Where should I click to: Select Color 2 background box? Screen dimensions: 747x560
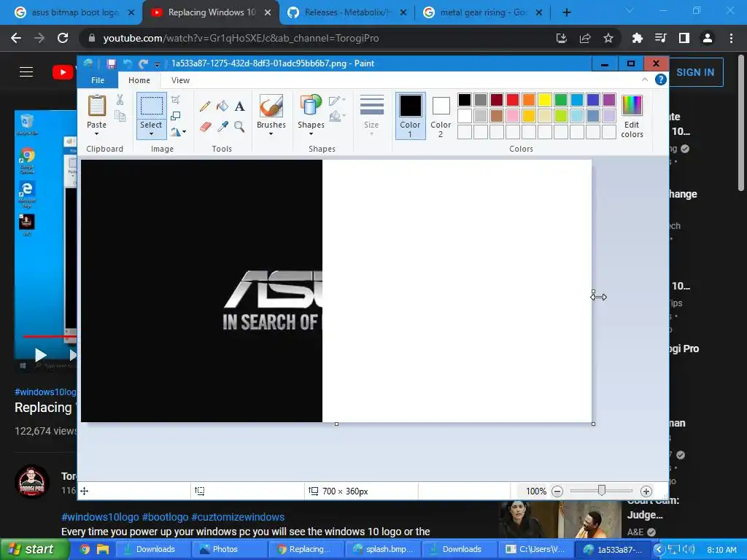pos(441,116)
